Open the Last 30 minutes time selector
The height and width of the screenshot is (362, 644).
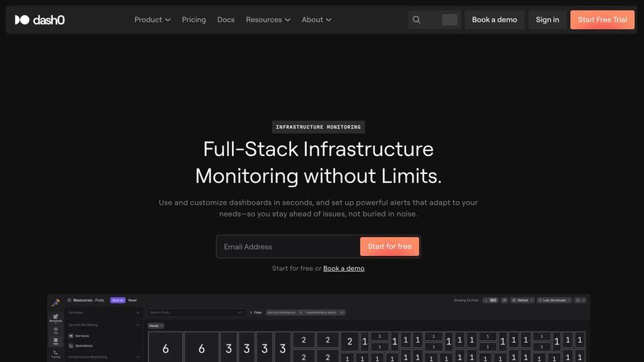click(554, 300)
